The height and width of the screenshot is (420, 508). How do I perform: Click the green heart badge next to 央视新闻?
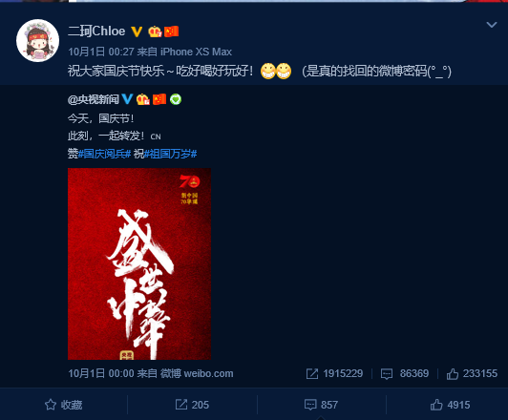pyautogui.click(x=176, y=99)
